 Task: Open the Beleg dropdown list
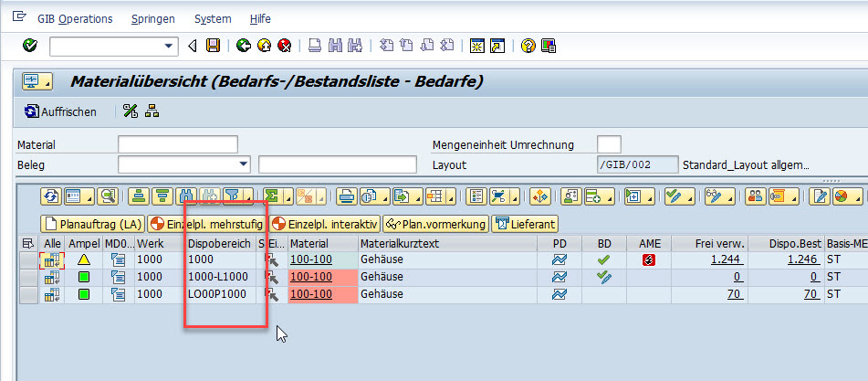point(243,164)
